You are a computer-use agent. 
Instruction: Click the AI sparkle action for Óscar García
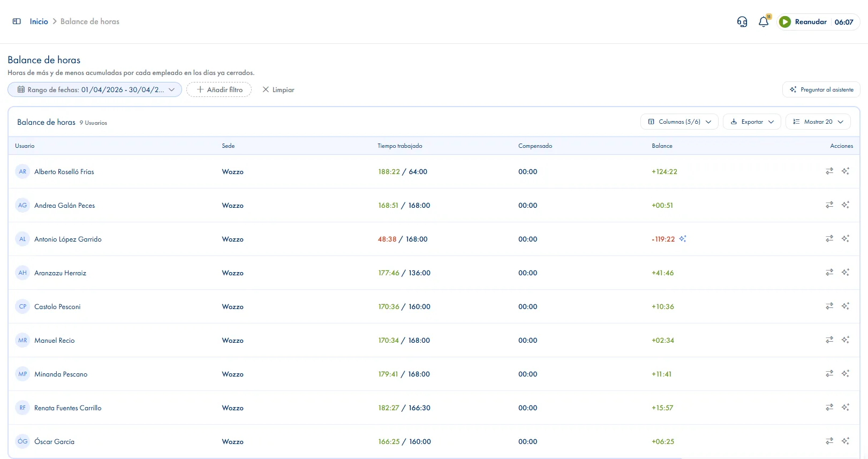click(846, 441)
